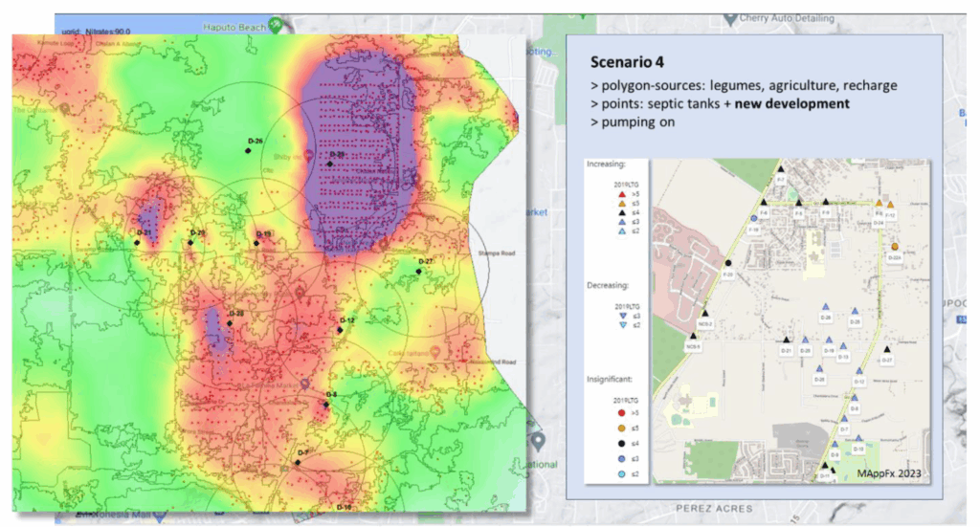Select well marker D-12 on the heatmap
Screen dimensions: 980x527
point(340,330)
